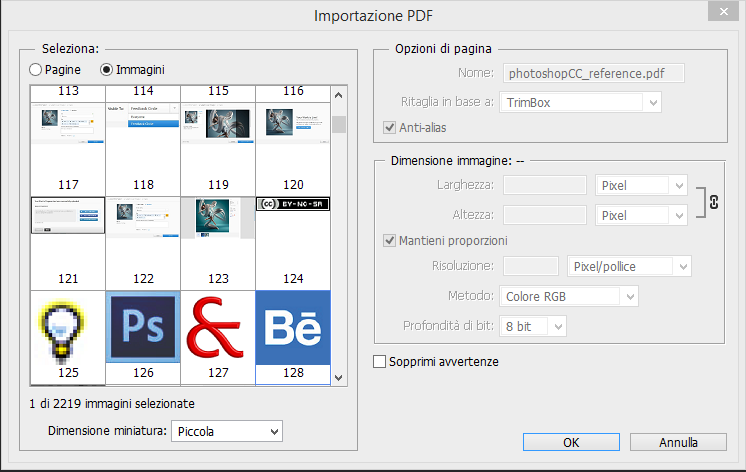Click the thumbnail list scrollbar thumb

pos(339,125)
